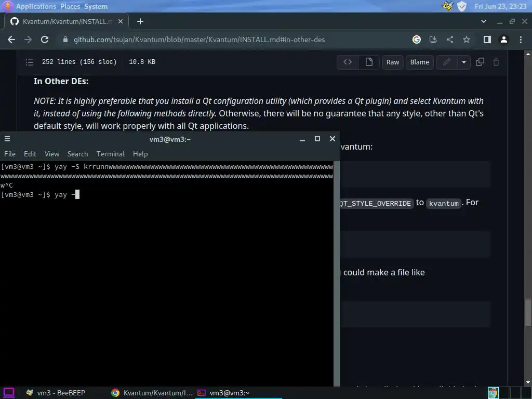Click the install page icon in address bar
532x399 pixels.
click(433, 39)
